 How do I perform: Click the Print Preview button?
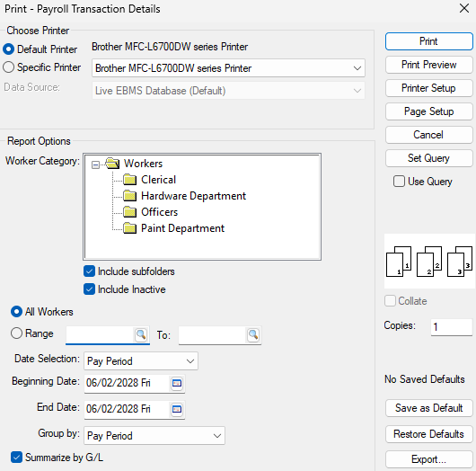coord(429,65)
